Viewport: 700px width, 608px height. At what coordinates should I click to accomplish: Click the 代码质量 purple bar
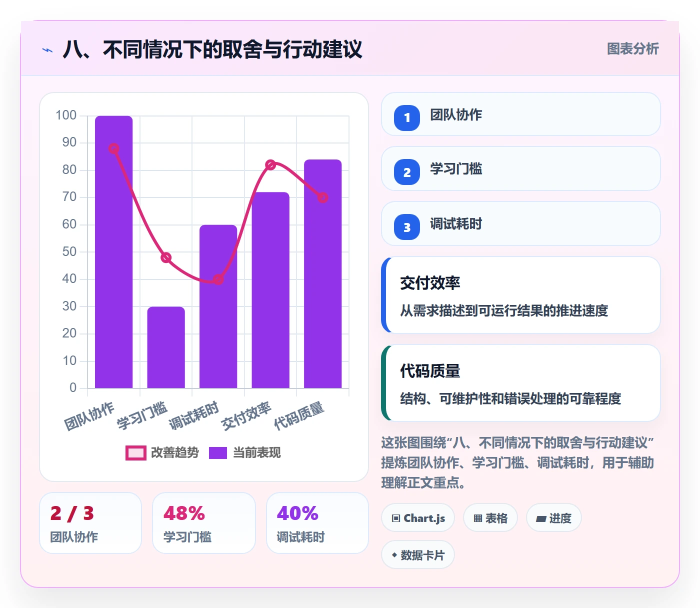pyautogui.click(x=323, y=274)
